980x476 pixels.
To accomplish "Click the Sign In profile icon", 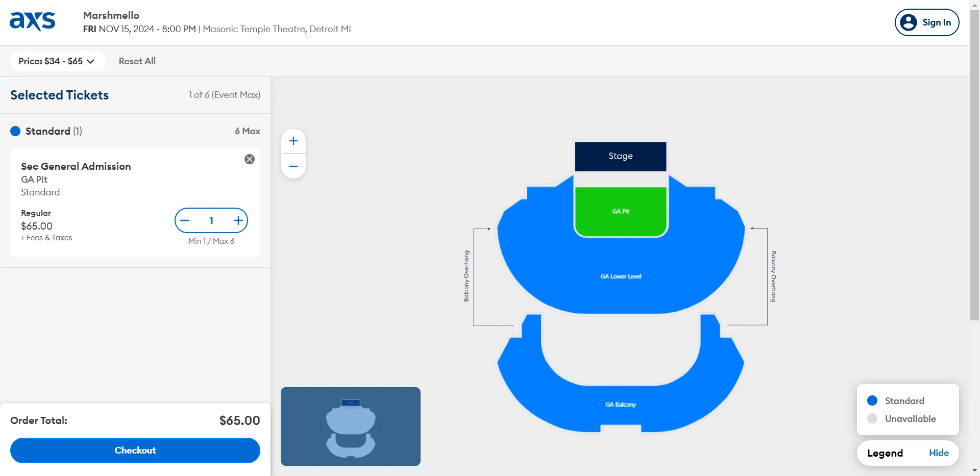I will pyautogui.click(x=909, y=22).
